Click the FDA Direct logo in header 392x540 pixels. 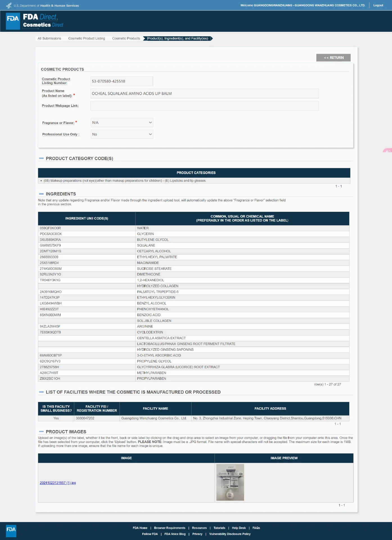tap(34, 21)
